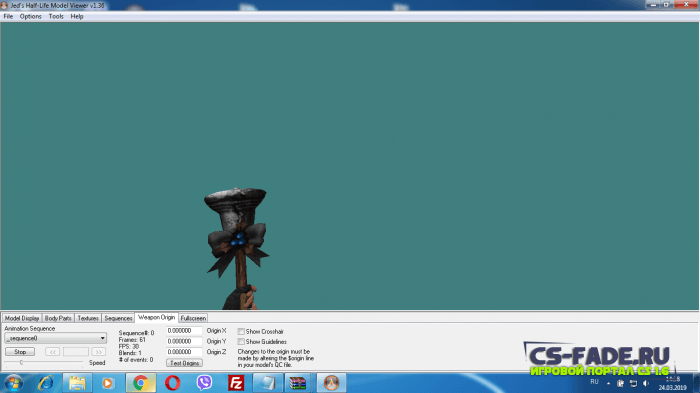Open Internet Explorer from the taskbar
This screenshot has width=700, height=393.
pyautogui.click(x=46, y=383)
